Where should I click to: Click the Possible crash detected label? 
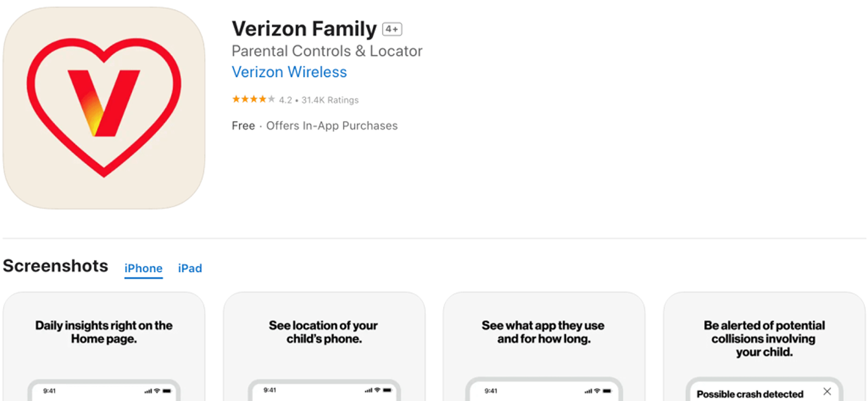(750, 394)
